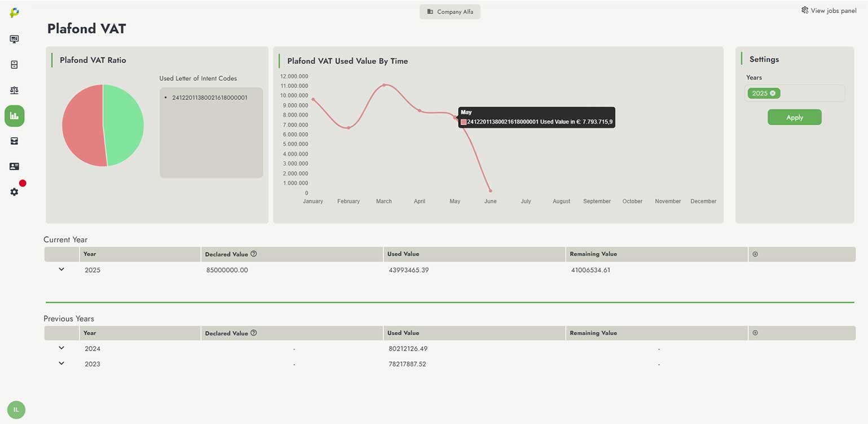Open View jobs panel
This screenshot has width=868, height=424.
click(x=829, y=10)
